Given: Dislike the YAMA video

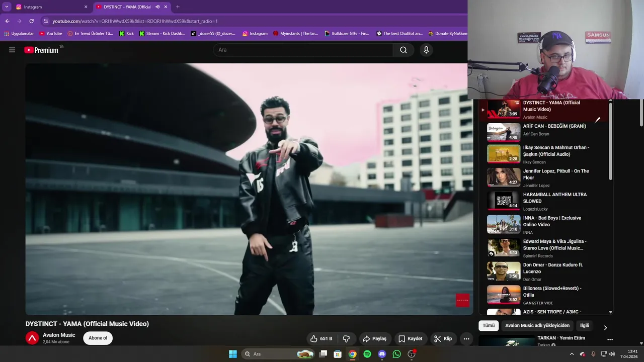Looking at the screenshot, I should pyautogui.click(x=346, y=339).
